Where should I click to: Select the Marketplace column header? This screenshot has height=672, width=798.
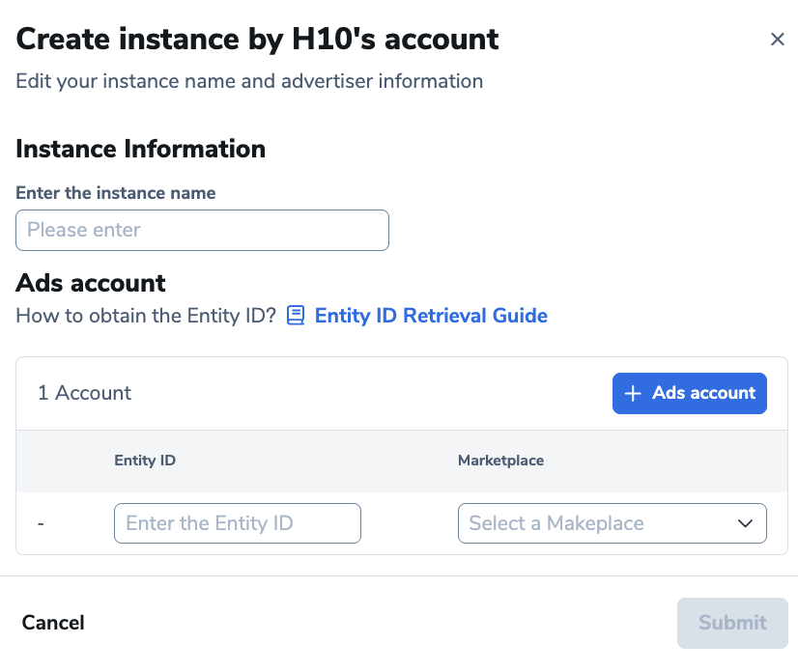500,461
